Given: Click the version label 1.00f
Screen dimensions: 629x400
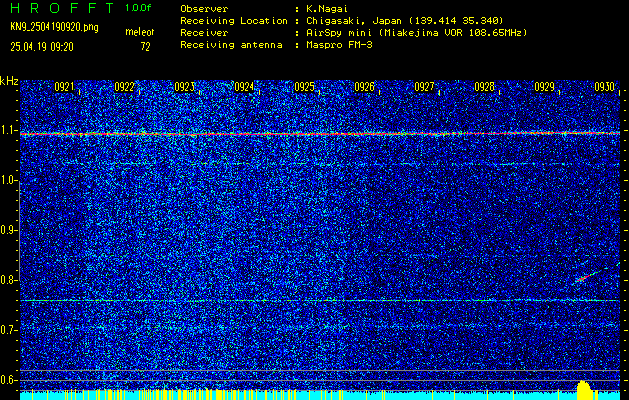Looking at the screenshot, I should [x=138, y=8].
